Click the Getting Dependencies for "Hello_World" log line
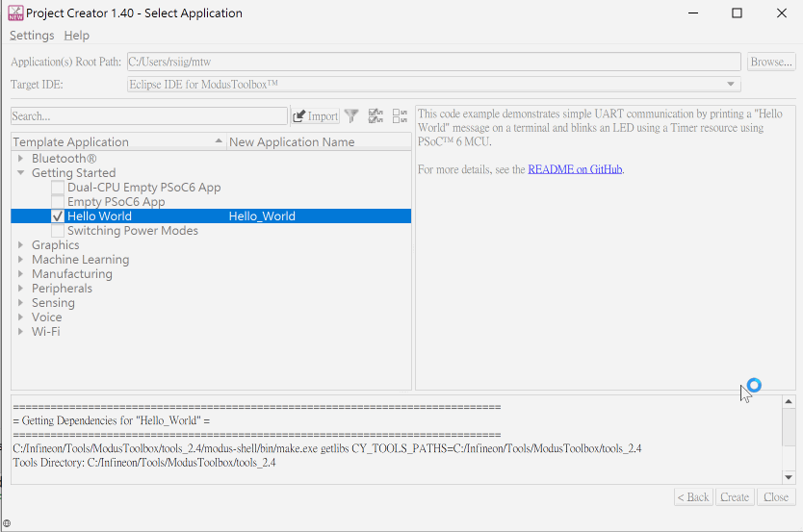 [112, 420]
